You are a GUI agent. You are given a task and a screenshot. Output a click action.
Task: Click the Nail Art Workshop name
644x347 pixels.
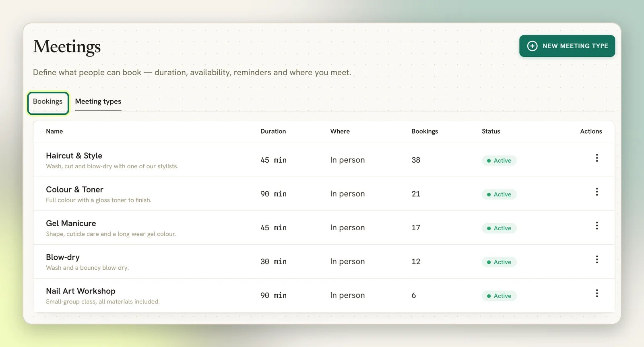click(80, 291)
